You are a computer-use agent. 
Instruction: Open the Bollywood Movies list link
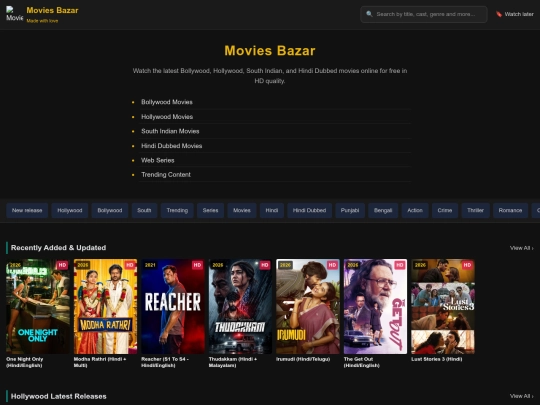point(167,102)
